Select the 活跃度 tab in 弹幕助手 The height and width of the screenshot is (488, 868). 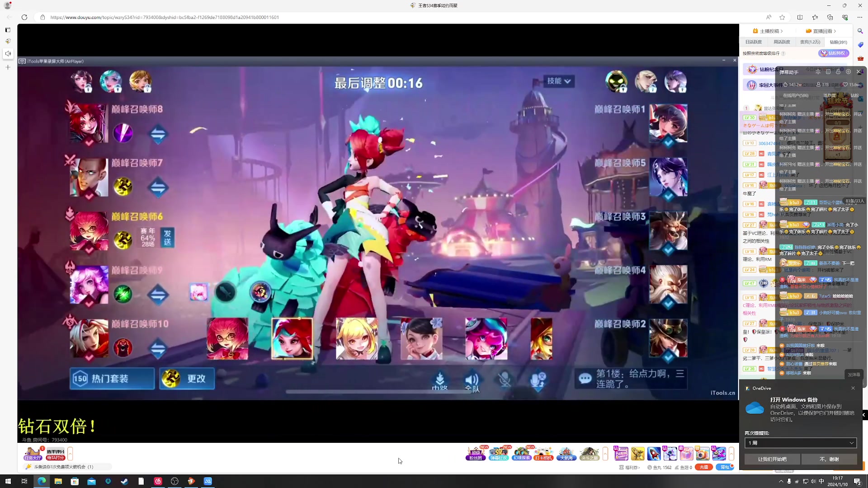[x=829, y=95]
